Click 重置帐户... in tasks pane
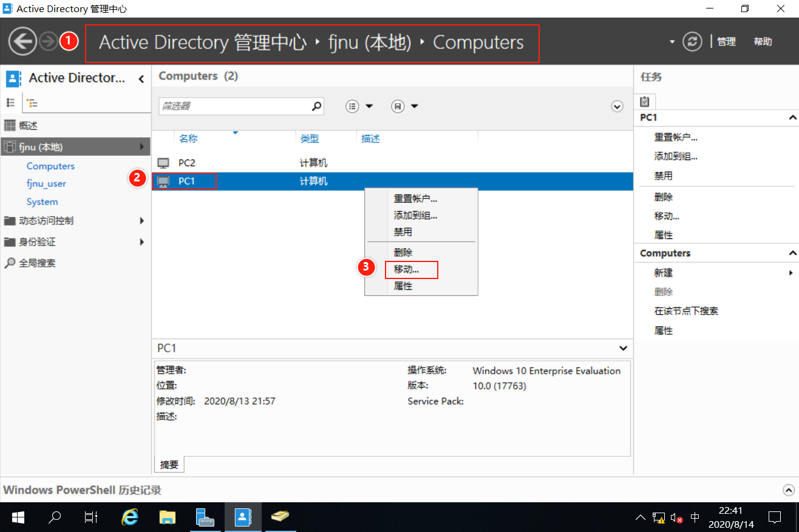 tap(676, 137)
